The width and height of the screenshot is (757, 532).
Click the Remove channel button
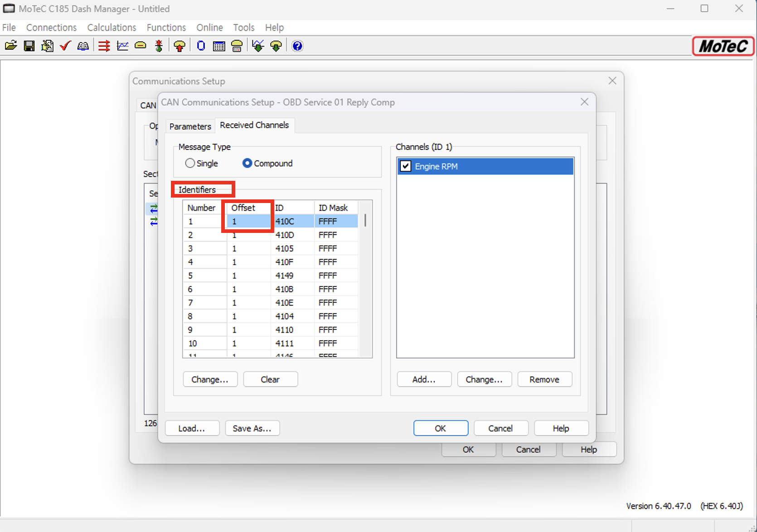pyautogui.click(x=544, y=379)
